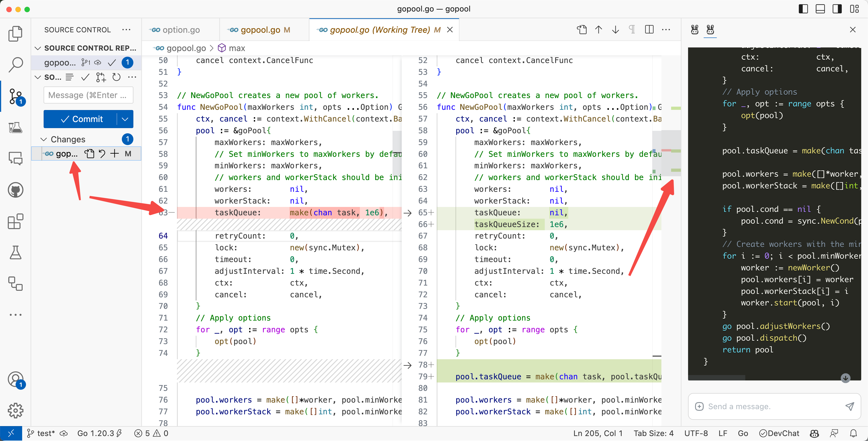This screenshot has width=868, height=441.
Task: Open the Commit dropdown arrow
Action: (125, 119)
